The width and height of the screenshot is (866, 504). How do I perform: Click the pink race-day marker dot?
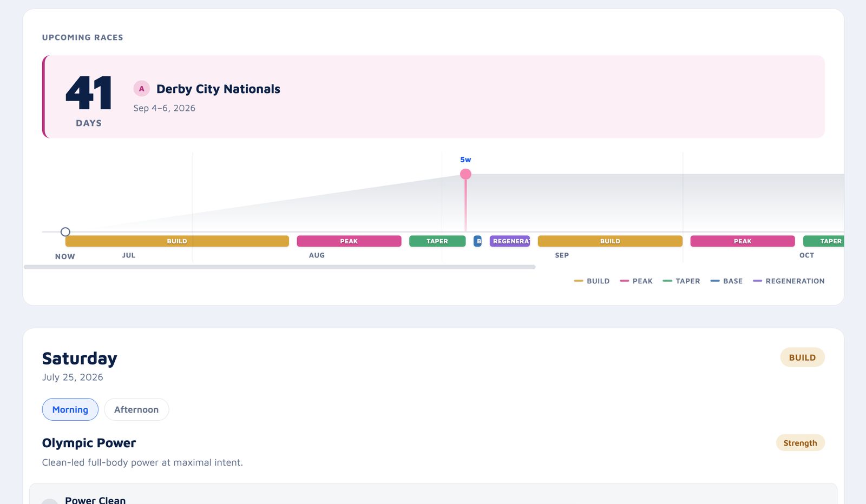pos(465,174)
